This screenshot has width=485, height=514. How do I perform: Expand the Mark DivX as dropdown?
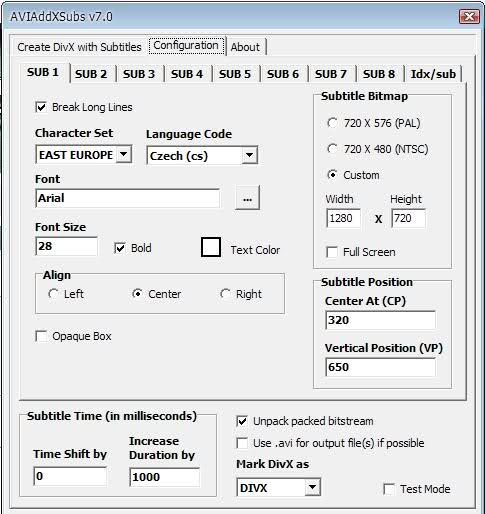(x=312, y=487)
